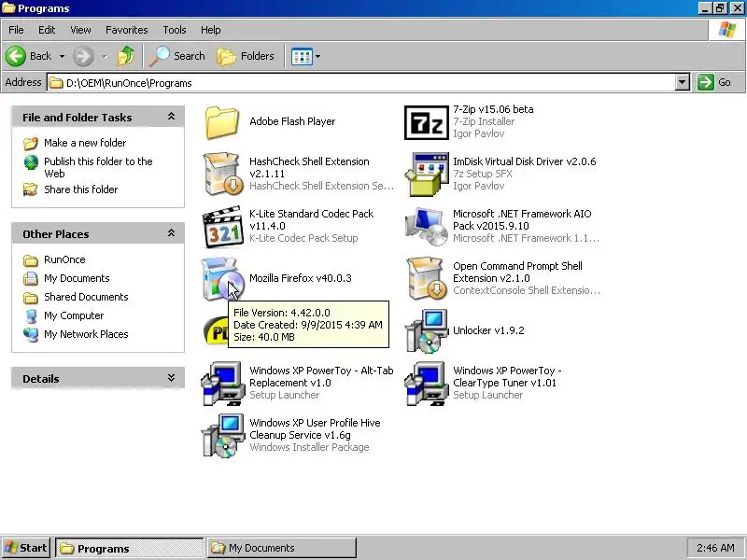The width and height of the screenshot is (747, 560).
Task: Open the Adobe Flash Player folder icon
Action: click(222, 122)
